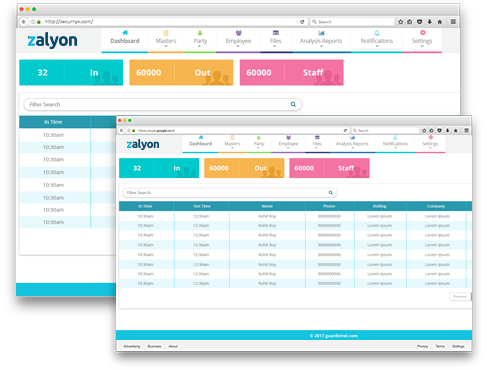
Task: Open the Privacy link in the front window's footer
Action: (422, 346)
